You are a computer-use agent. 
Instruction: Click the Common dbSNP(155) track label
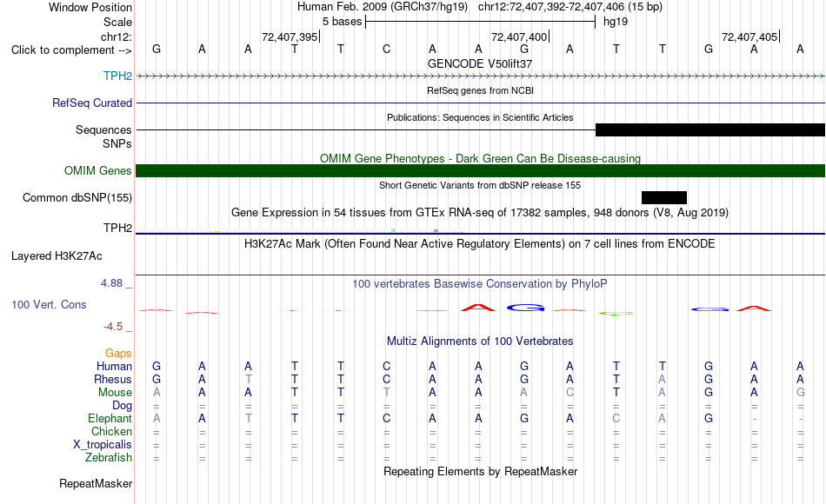coord(77,197)
